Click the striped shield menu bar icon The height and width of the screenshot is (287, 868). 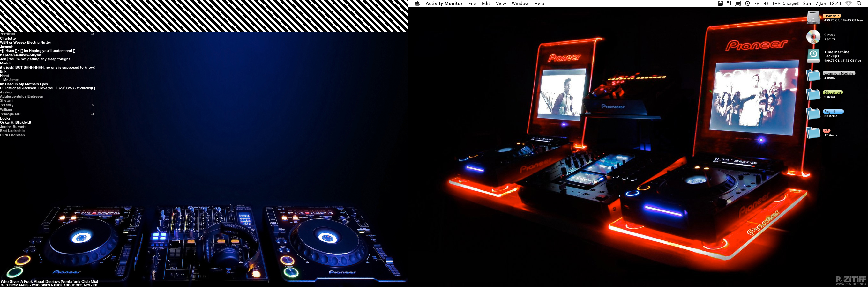[729, 4]
